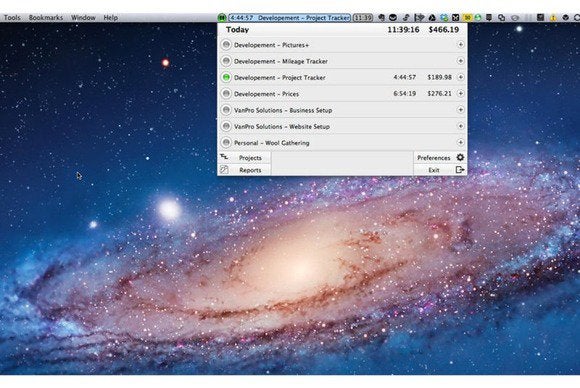This screenshot has height=388, width=580.
Task: Click the '4:44:57 Developement - Project Tracker' menu bar title
Action: pyautogui.click(x=290, y=17)
